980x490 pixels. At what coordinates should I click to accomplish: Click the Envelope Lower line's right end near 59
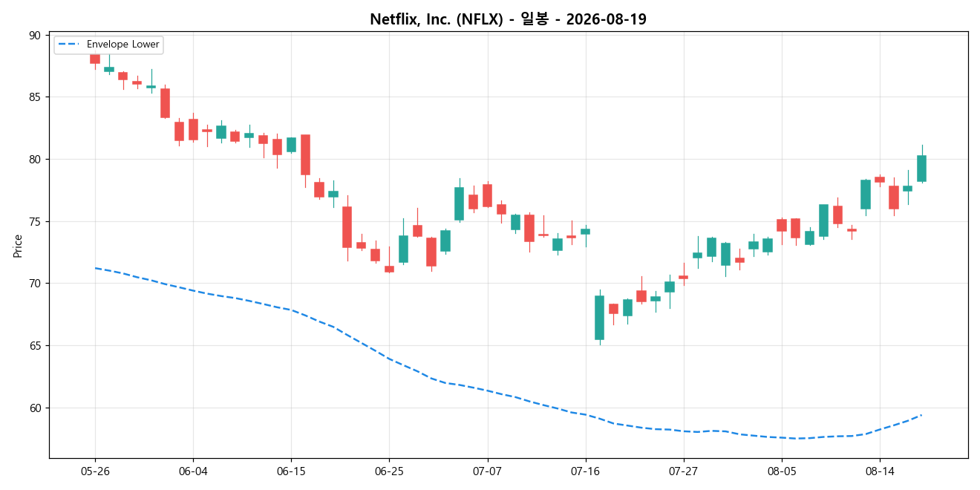point(921,415)
